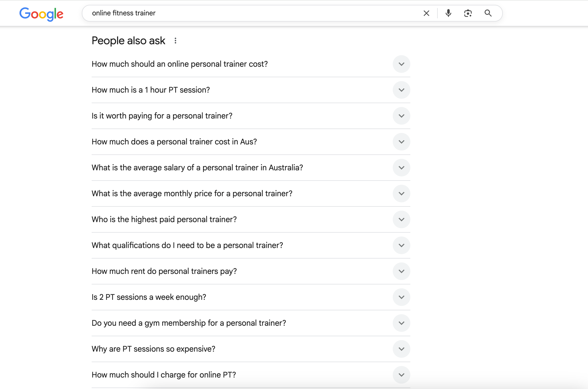The image size is (588, 389).
Task: Clear the search box text
Action: tap(426, 13)
